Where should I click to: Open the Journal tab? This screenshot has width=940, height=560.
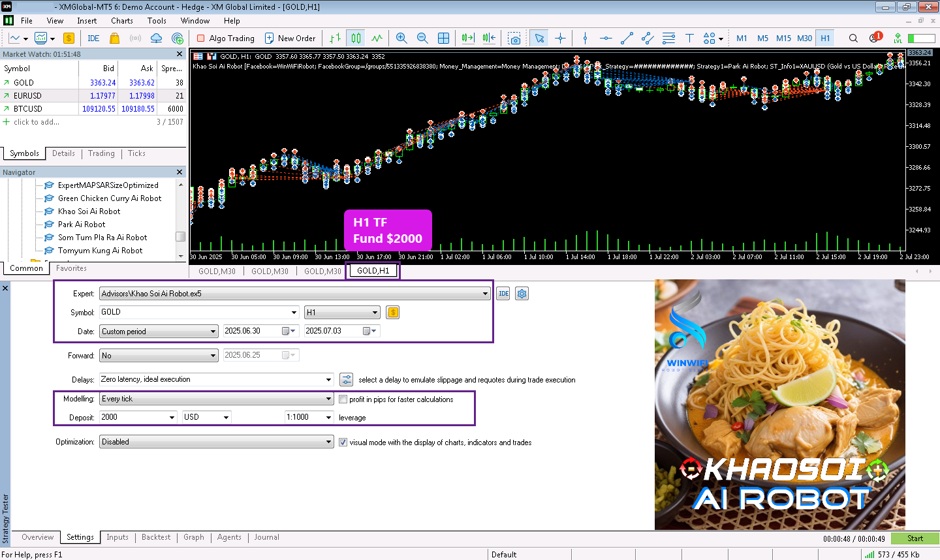[x=266, y=537]
